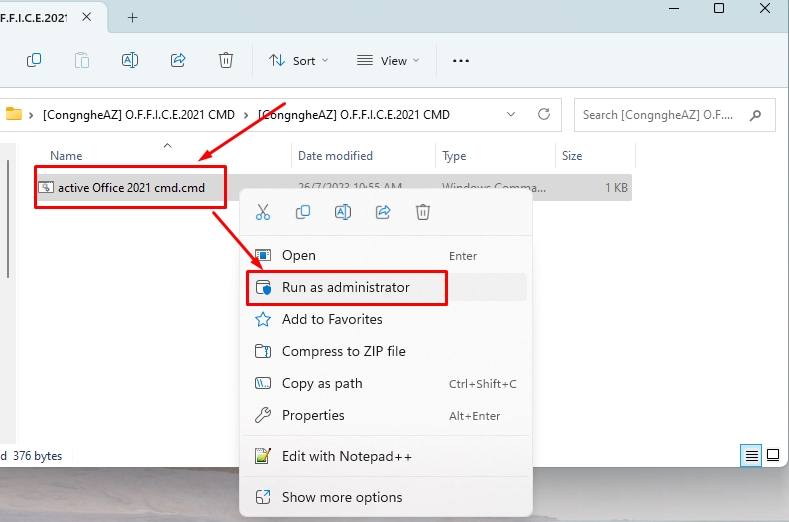Click the Share icon in the toolbar

pos(178,60)
